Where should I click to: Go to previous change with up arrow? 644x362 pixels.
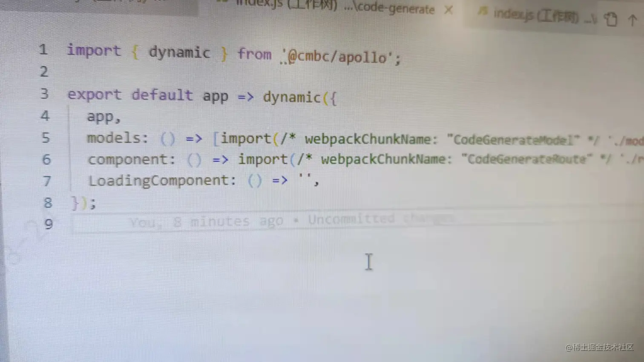coord(632,20)
